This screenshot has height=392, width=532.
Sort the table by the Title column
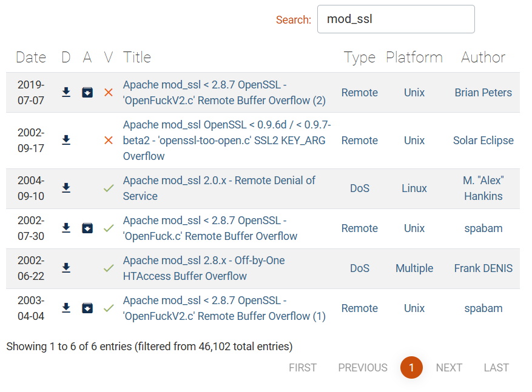click(x=137, y=58)
